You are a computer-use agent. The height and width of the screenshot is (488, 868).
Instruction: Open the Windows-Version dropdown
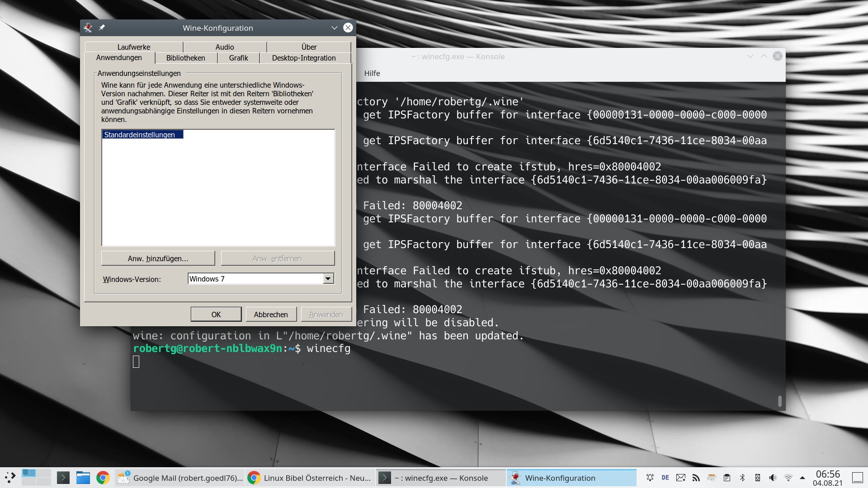click(328, 279)
